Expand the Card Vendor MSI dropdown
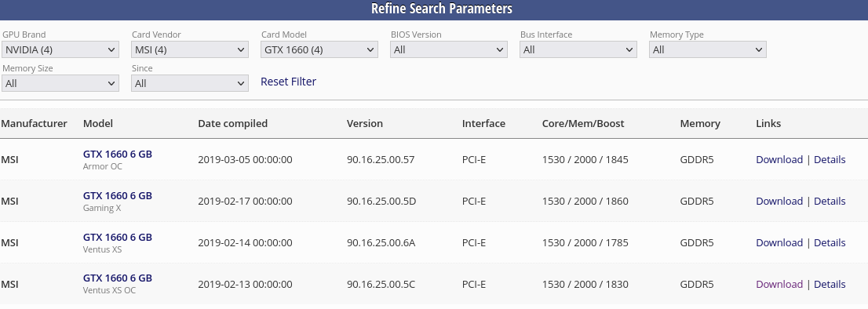This screenshot has width=868, height=309. 189,49
